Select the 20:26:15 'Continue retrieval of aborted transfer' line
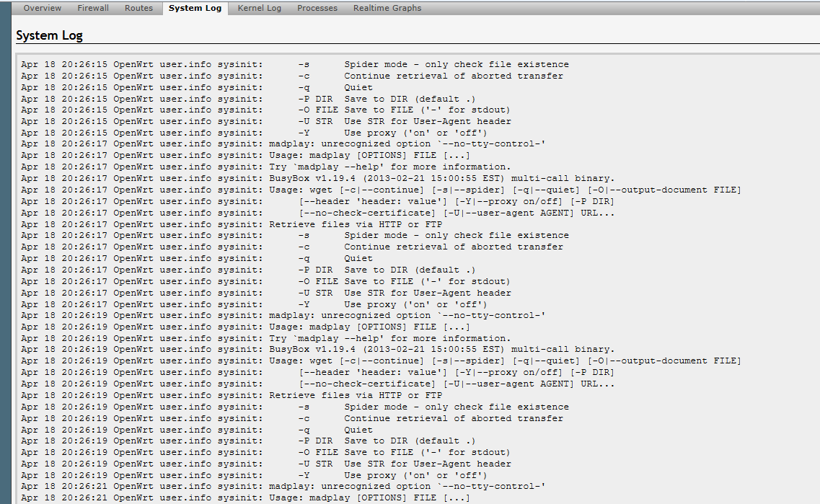Viewport: 820px width, 504px height. click(292, 76)
